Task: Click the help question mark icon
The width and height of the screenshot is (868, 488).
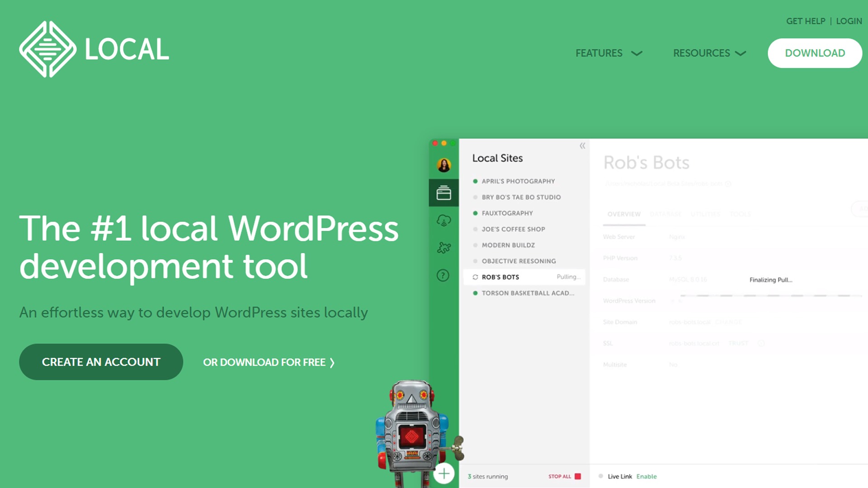Action: [443, 275]
